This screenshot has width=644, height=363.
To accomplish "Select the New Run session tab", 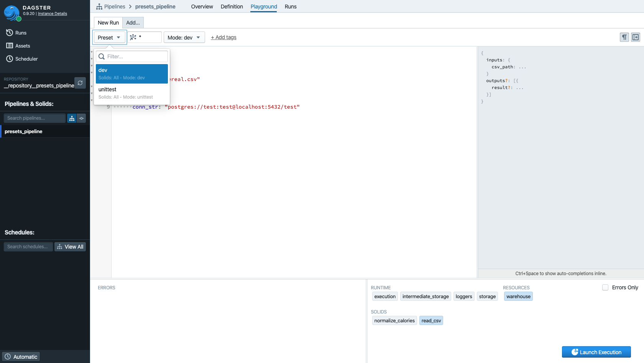I will click(108, 23).
